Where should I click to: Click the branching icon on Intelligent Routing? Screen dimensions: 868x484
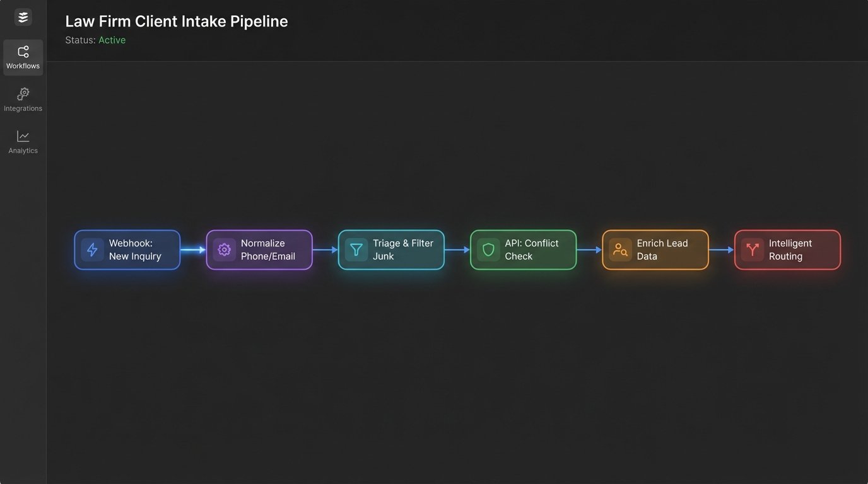point(752,250)
